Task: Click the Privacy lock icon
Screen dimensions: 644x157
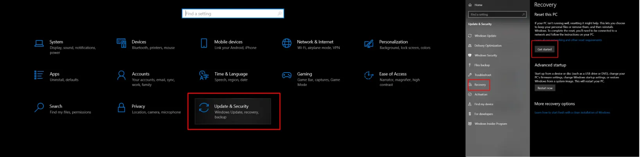Action: (x=121, y=107)
